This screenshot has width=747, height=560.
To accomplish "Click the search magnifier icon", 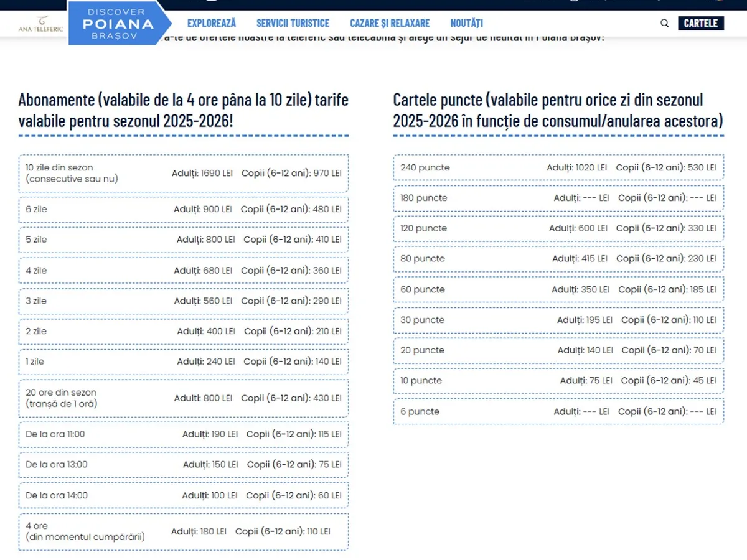I will click(664, 24).
